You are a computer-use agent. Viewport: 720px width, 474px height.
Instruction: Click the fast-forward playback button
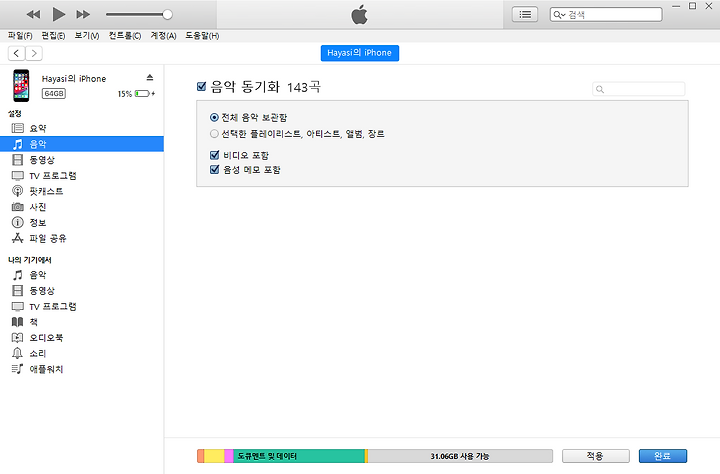coord(83,15)
